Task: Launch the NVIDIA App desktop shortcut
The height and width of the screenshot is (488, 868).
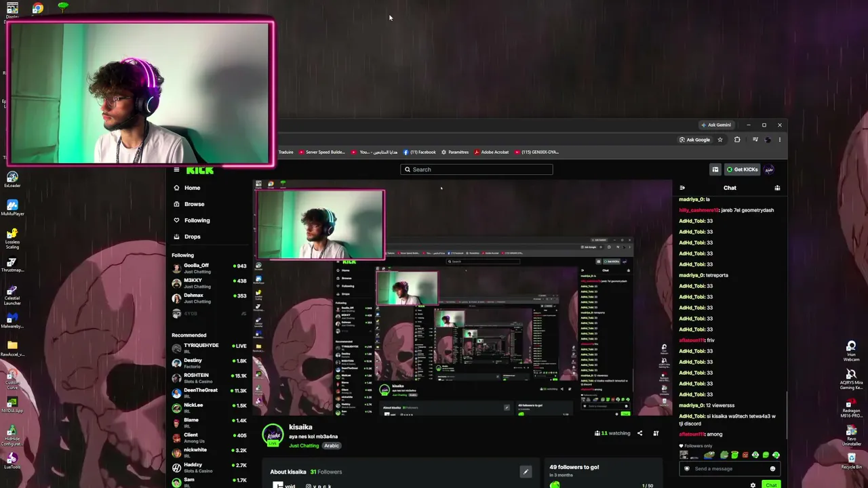Action: (12, 405)
